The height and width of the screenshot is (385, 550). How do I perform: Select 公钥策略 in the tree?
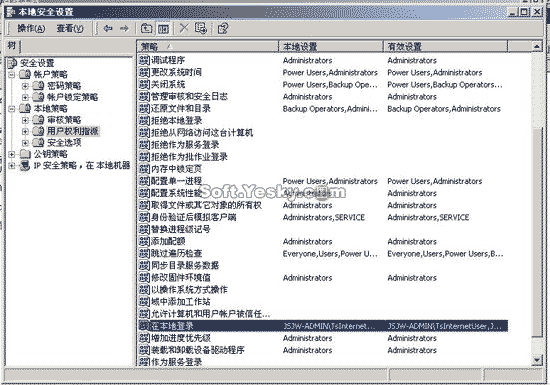(x=51, y=154)
